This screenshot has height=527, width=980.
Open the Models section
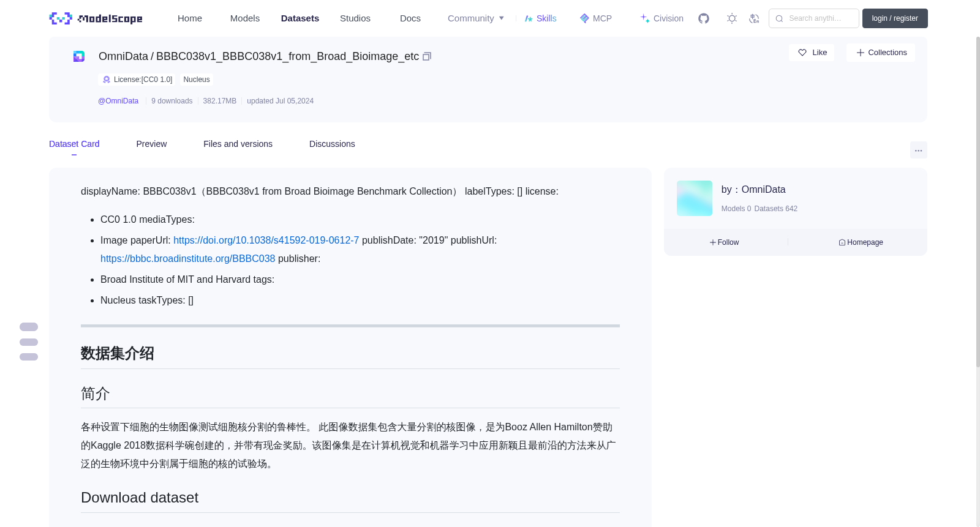pos(245,18)
